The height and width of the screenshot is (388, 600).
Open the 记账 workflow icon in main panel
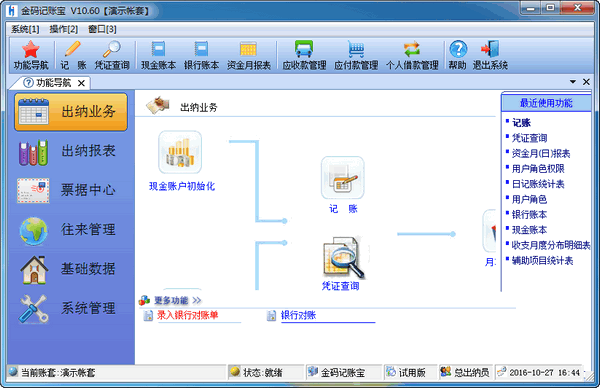click(x=342, y=178)
